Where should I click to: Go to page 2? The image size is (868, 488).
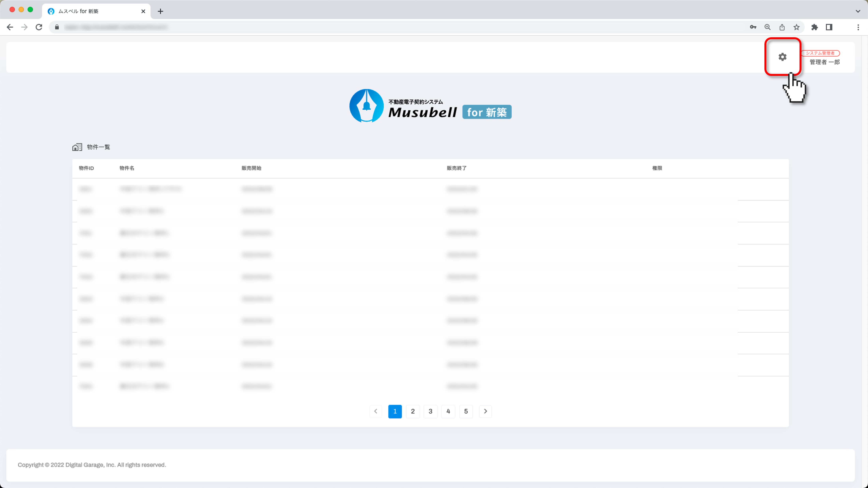tap(413, 411)
